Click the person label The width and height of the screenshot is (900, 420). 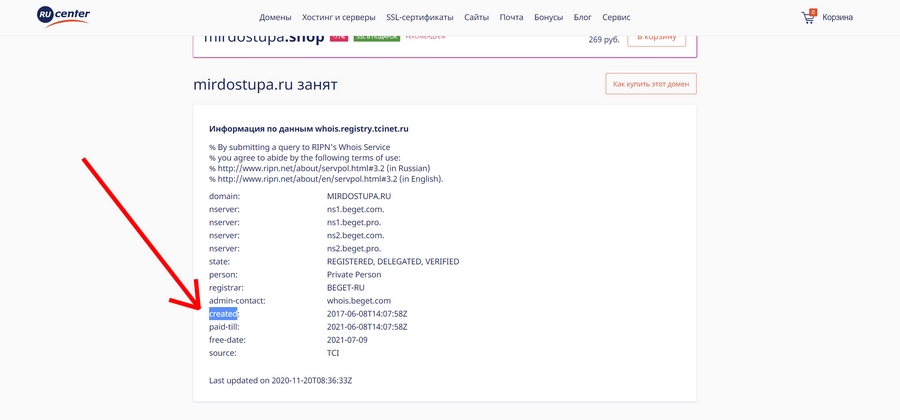[223, 275]
